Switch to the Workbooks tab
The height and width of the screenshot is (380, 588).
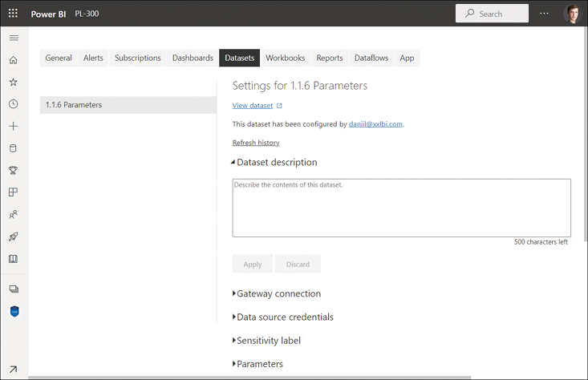[286, 58]
